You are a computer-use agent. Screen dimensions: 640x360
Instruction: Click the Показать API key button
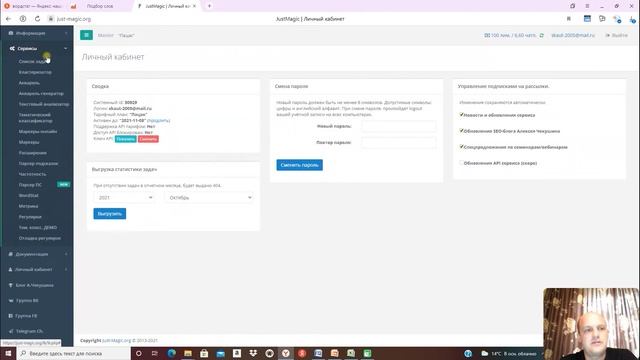pos(125,139)
